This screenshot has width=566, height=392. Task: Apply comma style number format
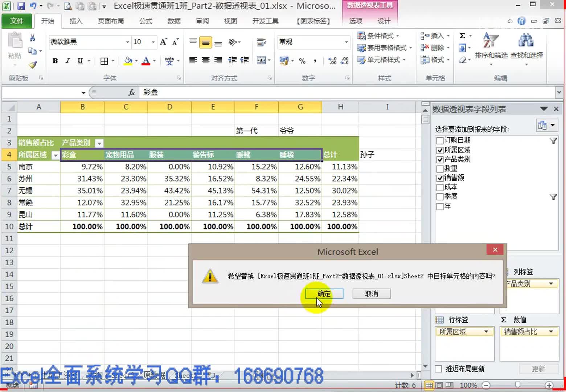click(x=315, y=61)
